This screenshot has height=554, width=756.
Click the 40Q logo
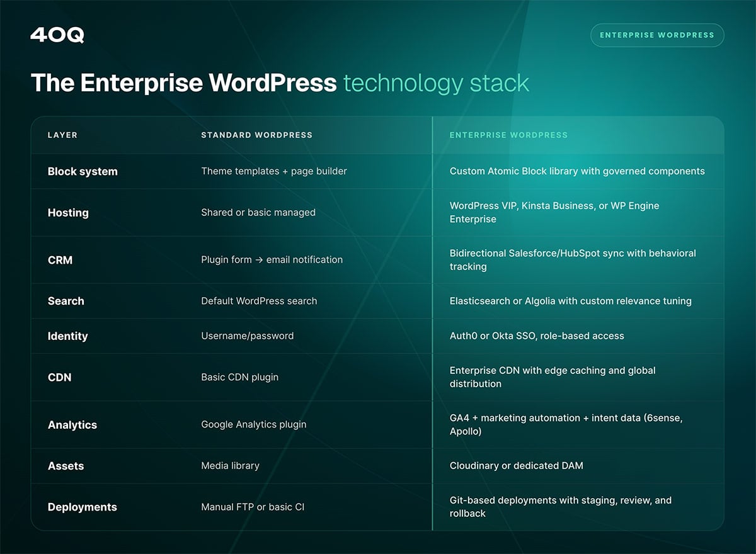pyautogui.click(x=57, y=35)
